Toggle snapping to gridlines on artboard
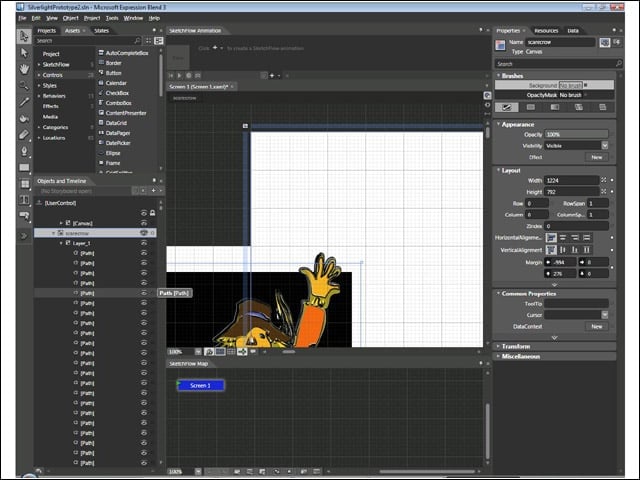 click(231, 351)
